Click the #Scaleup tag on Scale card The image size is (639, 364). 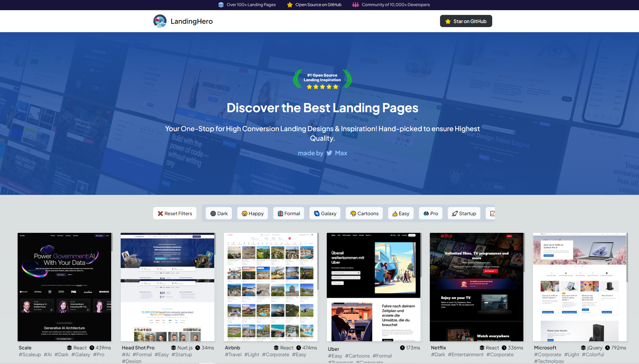click(30, 355)
